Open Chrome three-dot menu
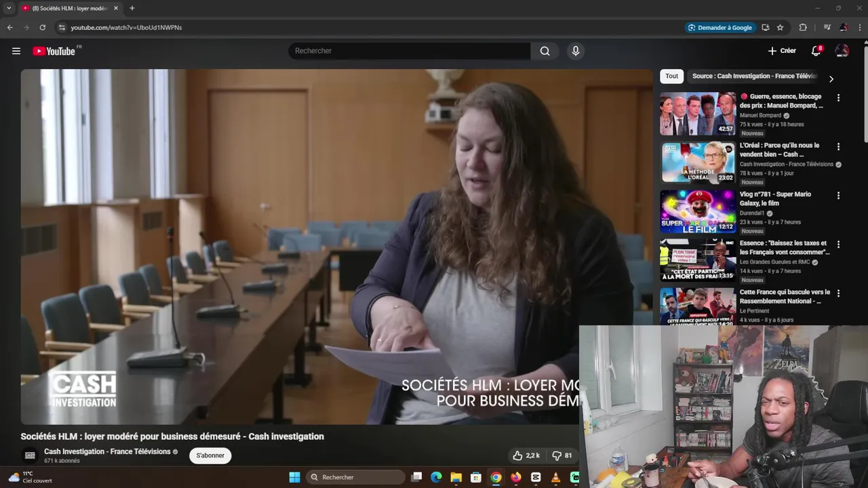Viewport: 868px width, 488px height. [860, 27]
